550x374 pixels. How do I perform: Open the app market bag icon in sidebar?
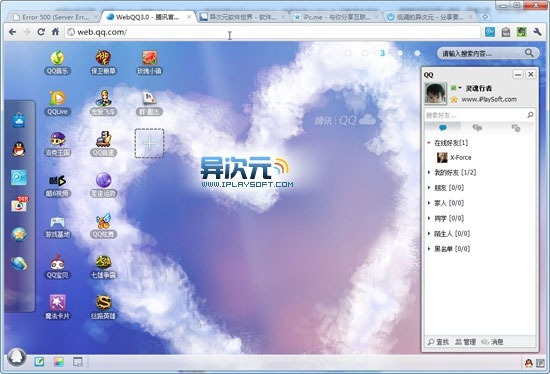[19, 120]
